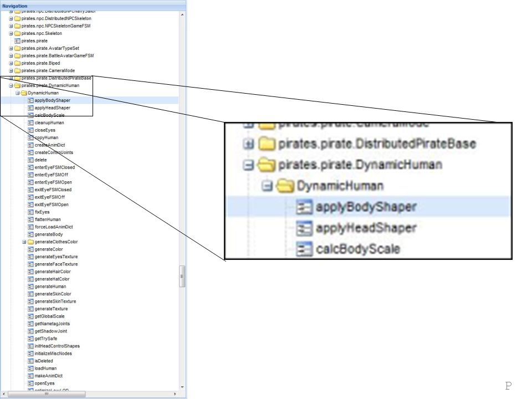Click the enterEyeFSMClosed method icon
The width and height of the screenshot is (532, 399).
tap(30, 168)
